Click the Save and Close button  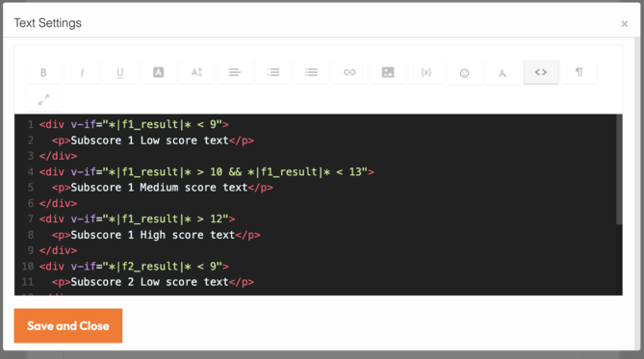pyautogui.click(x=68, y=325)
